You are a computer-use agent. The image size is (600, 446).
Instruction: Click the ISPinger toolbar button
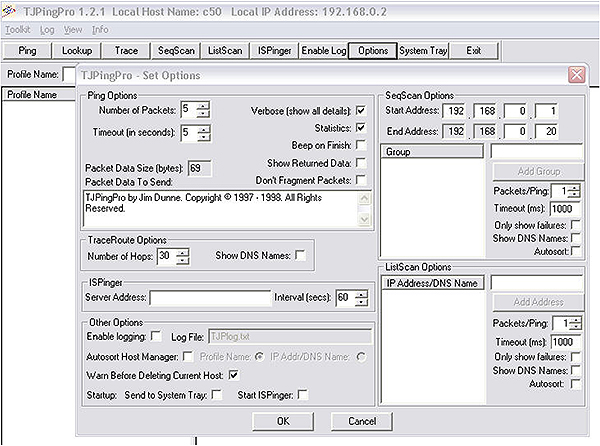(274, 50)
